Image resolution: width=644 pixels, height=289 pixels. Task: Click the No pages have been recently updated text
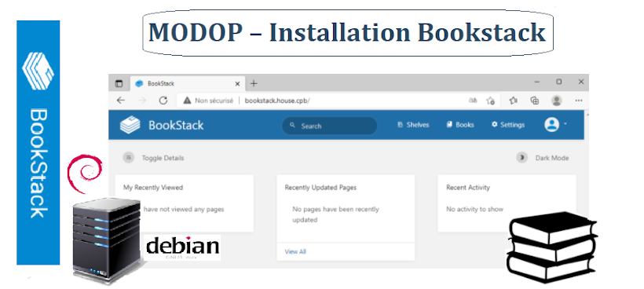[335, 214]
